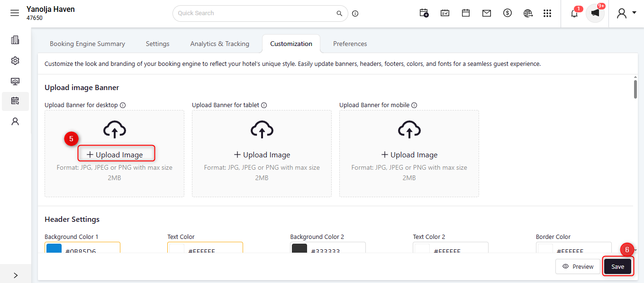Screen dimensions: 644x283
Task: Click info icon for tablet banner
Action: point(264,105)
